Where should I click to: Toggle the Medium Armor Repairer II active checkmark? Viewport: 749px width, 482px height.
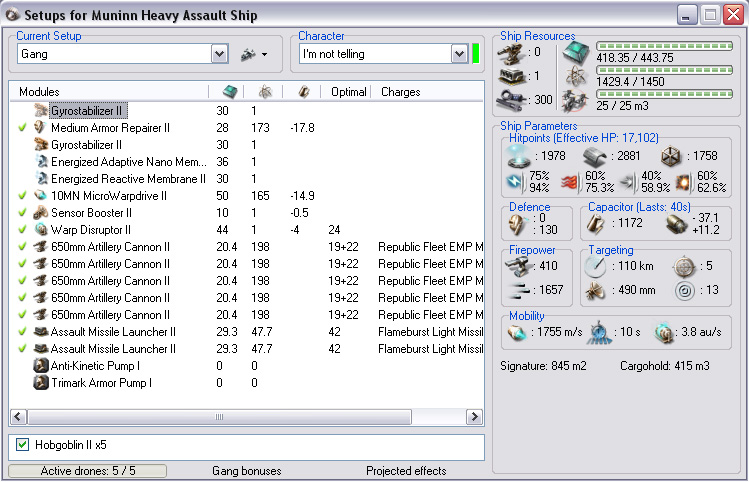22,128
